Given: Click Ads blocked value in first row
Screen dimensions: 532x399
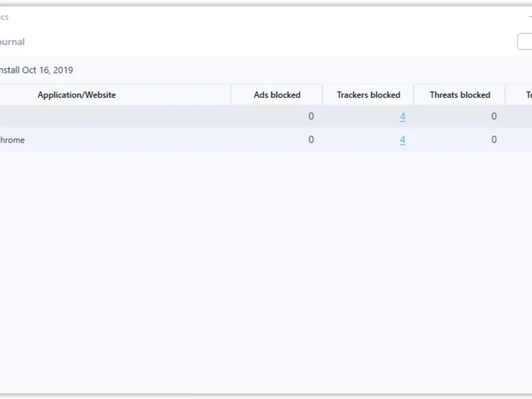Looking at the screenshot, I should (x=311, y=116).
